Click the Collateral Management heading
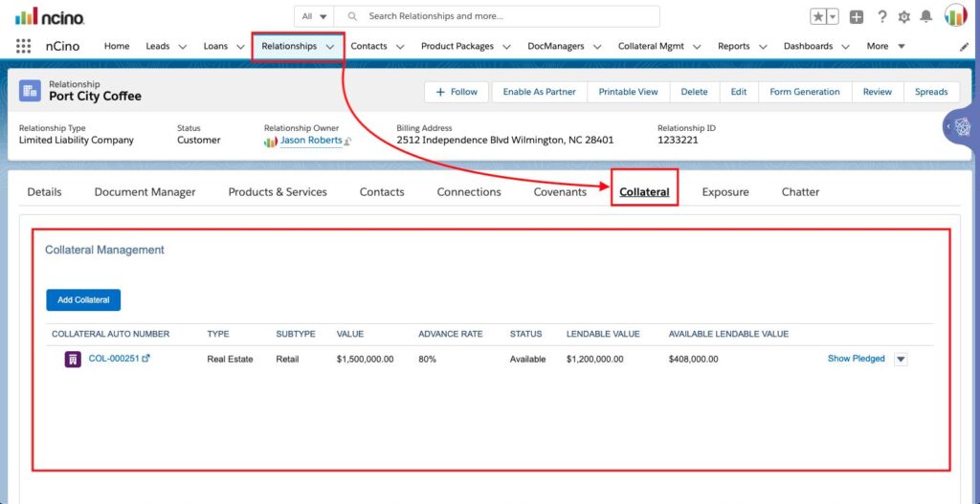Viewport: 980px width, 504px height. (104, 250)
